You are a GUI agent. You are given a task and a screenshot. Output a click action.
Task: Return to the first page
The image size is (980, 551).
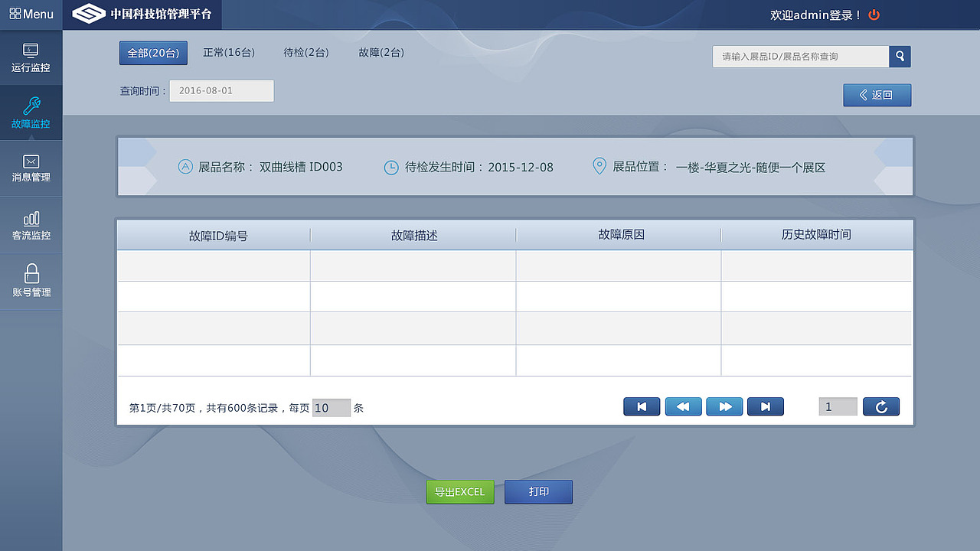click(x=642, y=406)
